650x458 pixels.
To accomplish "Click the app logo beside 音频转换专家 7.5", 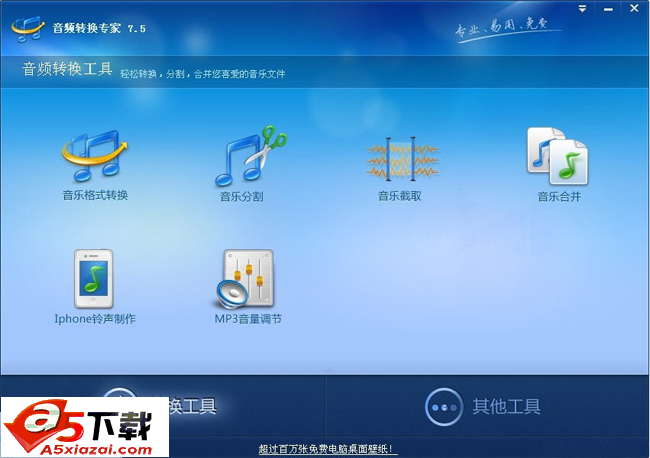I will [x=27, y=29].
